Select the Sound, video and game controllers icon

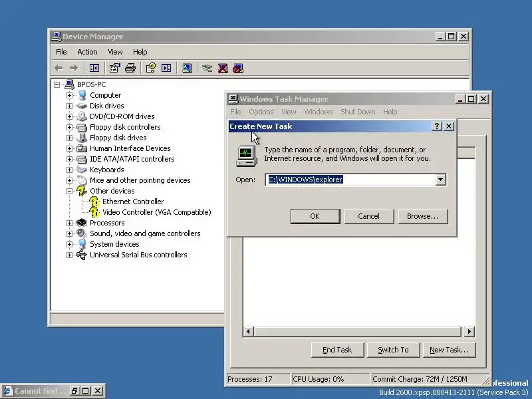pos(81,233)
